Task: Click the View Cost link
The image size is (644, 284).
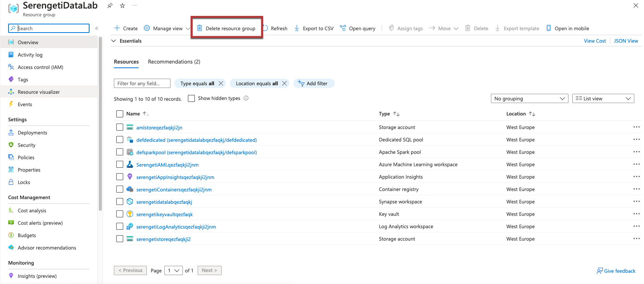Action: (x=595, y=41)
